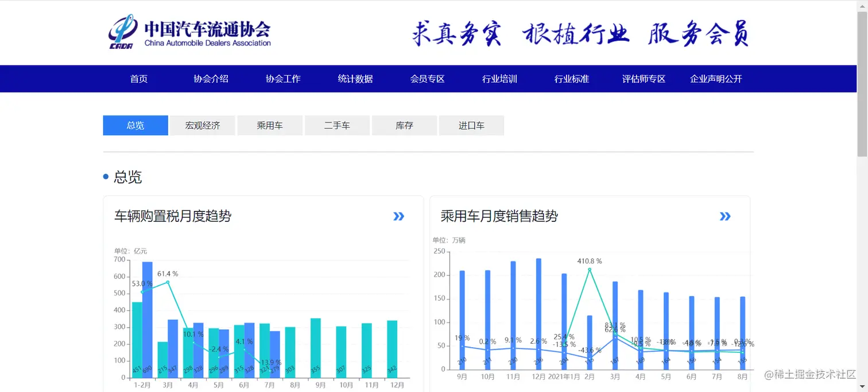Select the 宏观经济 filter tab

click(202, 125)
